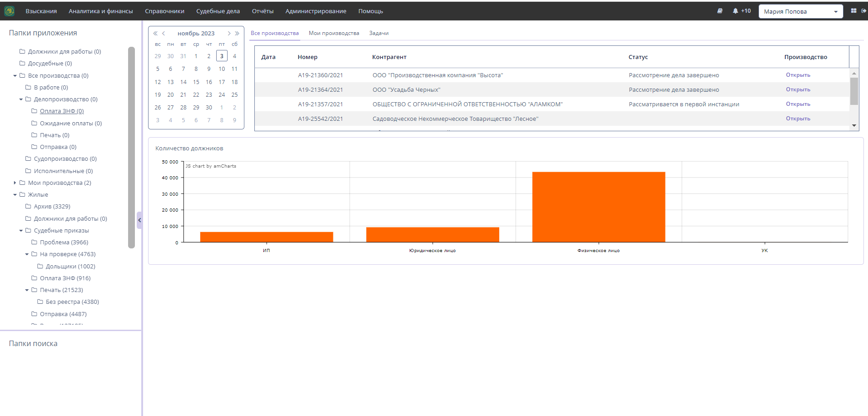868x416 pixels.
Task: Open the Мария Попова user dropdown
Action: coord(800,11)
